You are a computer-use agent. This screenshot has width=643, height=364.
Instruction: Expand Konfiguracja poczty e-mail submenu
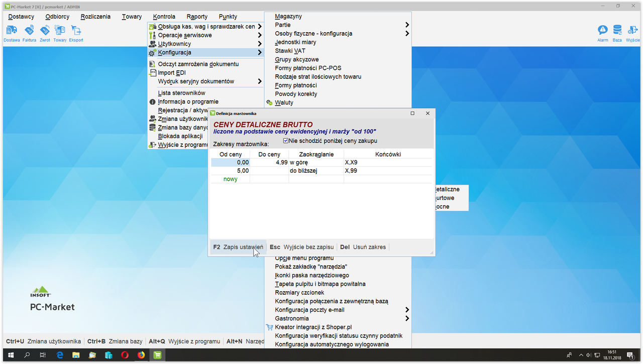coord(338,310)
